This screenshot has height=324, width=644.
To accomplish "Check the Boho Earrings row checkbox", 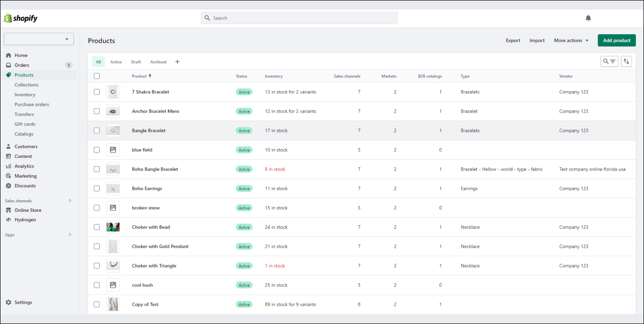I will coord(97,189).
